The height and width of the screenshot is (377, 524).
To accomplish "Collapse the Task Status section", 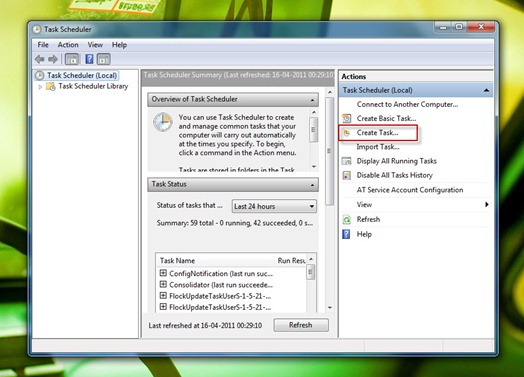I will coord(312,185).
